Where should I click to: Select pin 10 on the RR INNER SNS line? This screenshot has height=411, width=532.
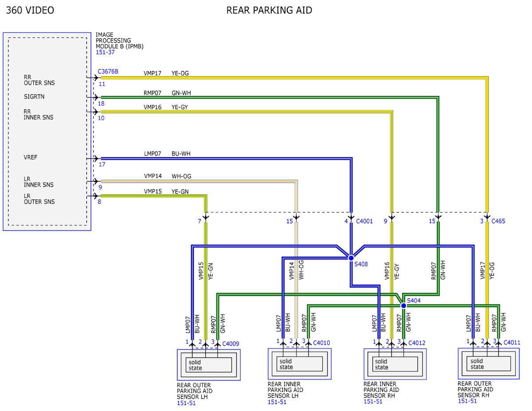[102, 118]
